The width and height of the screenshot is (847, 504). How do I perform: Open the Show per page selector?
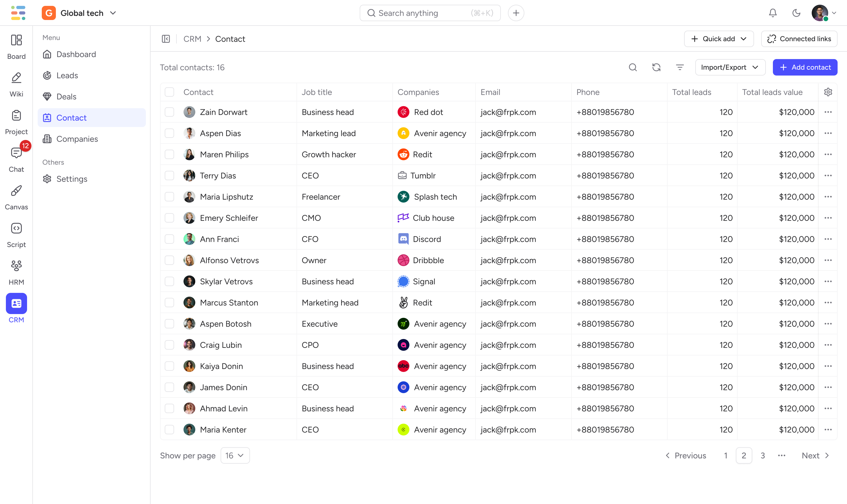tap(235, 455)
